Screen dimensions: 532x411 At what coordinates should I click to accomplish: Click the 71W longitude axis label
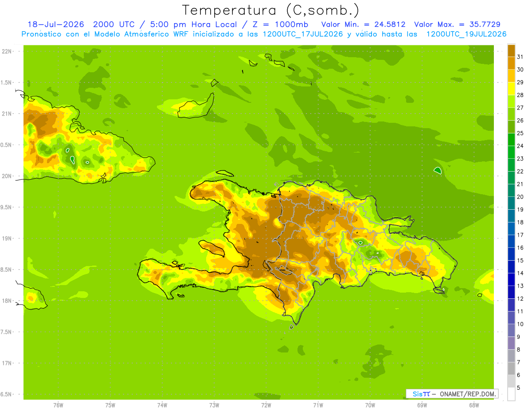coord(318,405)
